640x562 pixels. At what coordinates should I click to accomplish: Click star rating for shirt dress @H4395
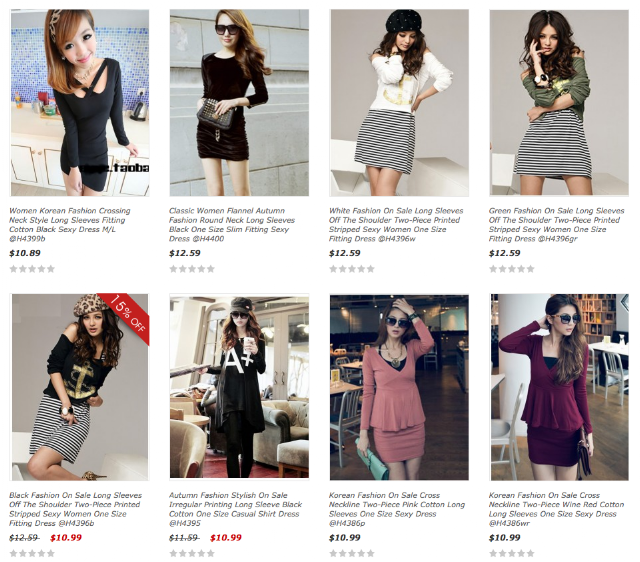192,553
